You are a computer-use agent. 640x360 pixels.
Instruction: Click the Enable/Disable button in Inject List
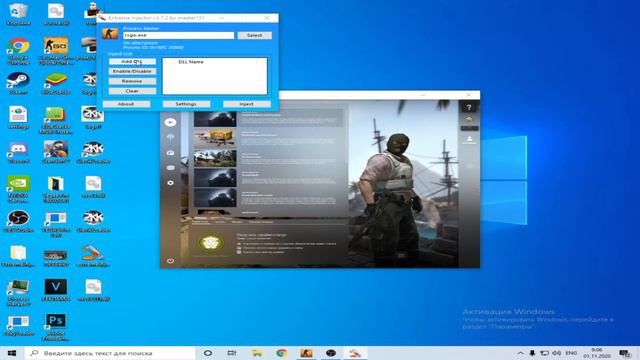132,71
